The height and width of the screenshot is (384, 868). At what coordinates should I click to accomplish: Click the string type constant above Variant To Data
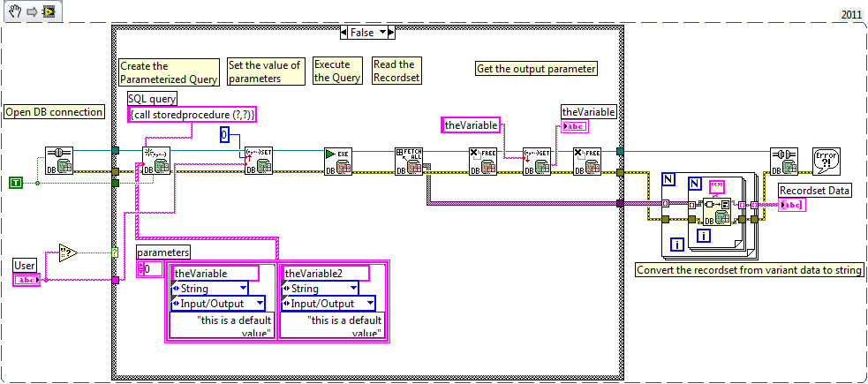(x=717, y=187)
